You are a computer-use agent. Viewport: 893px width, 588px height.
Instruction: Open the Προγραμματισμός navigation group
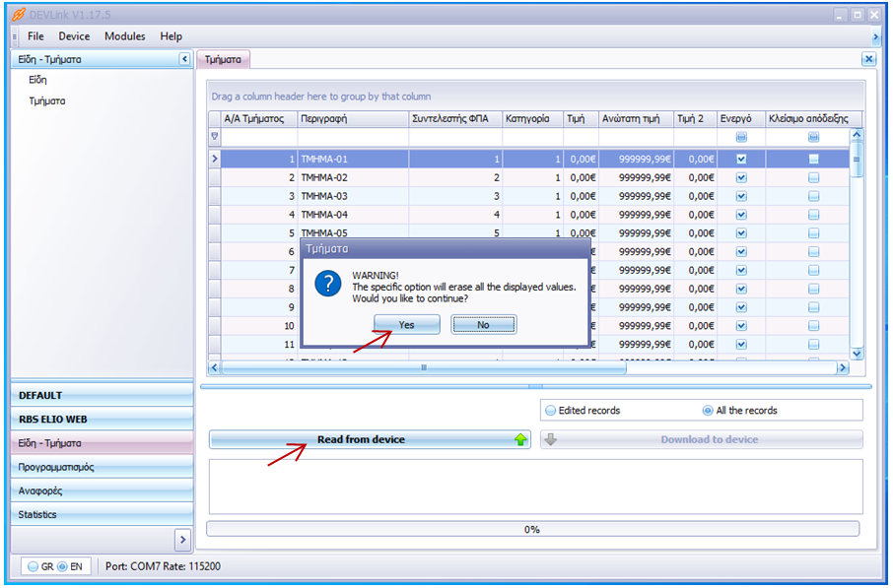102,467
